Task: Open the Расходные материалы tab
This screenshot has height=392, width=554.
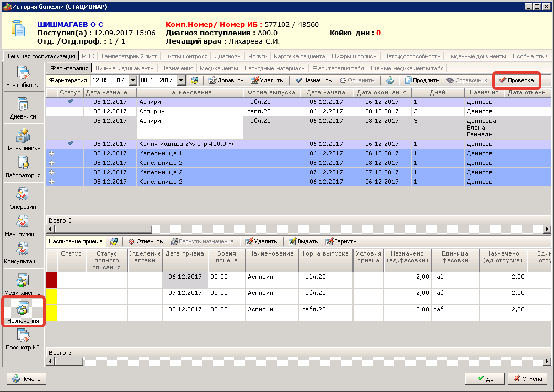Action: tap(275, 68)
